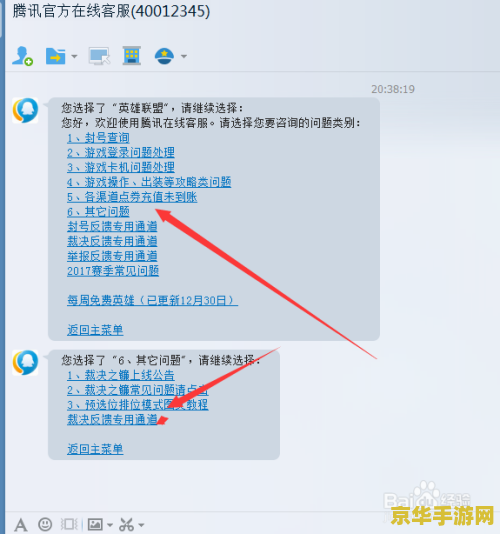Expand the scissors screenshot options arrow
This screenshot has height=534, width=500.
click(x=141, y=525)
